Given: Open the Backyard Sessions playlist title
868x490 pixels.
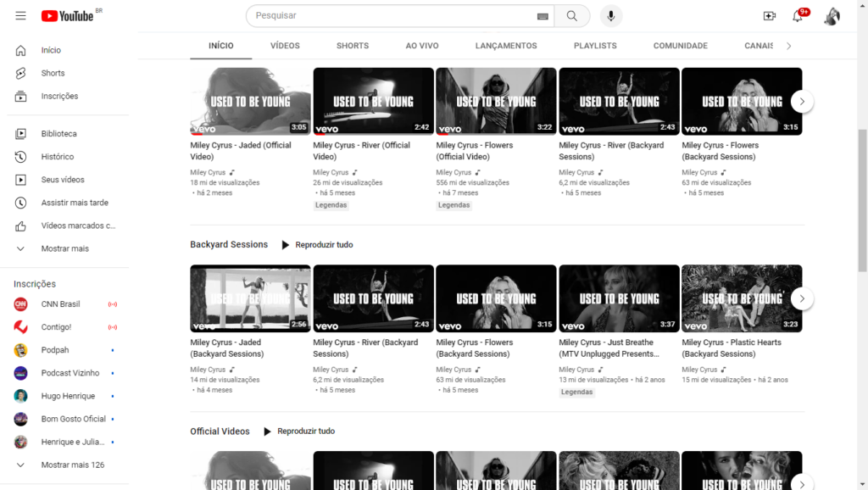Looking at the screenshot, I should click(229, 245).
